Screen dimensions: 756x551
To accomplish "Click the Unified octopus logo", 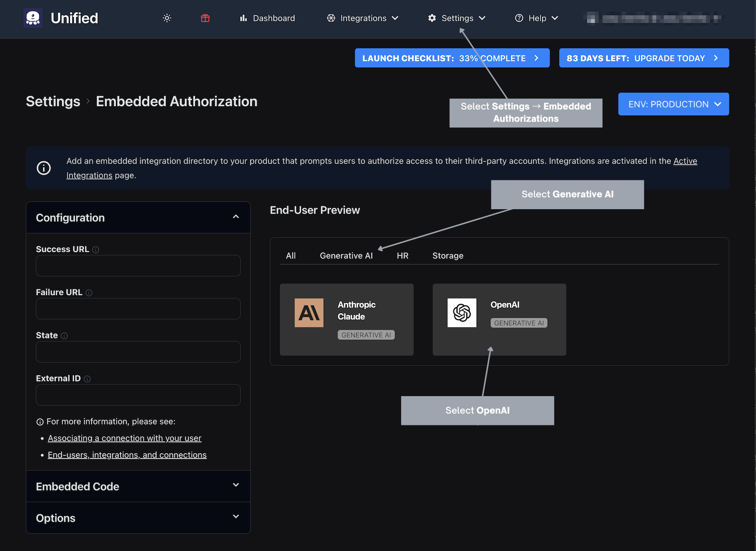I will (x=33, y=18).
